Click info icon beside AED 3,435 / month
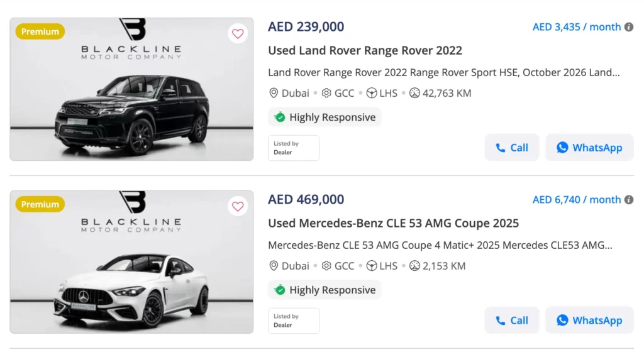 tap(628, 27)
